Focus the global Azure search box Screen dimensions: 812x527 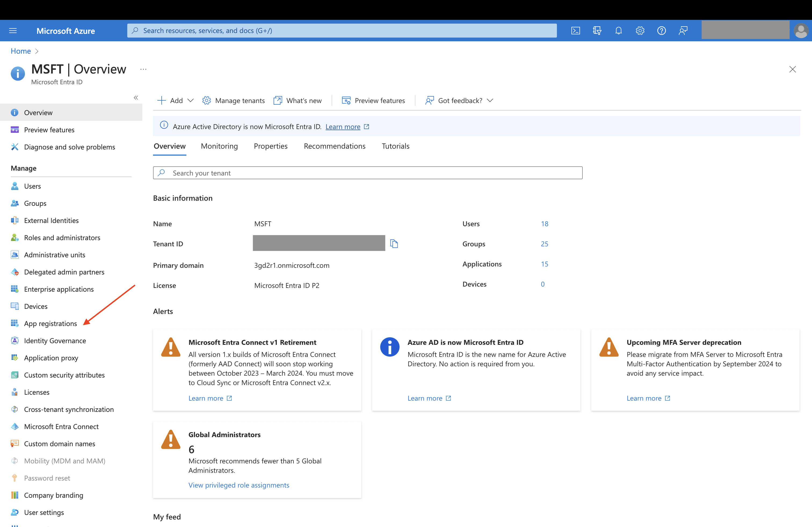click(x=342, y=31)
